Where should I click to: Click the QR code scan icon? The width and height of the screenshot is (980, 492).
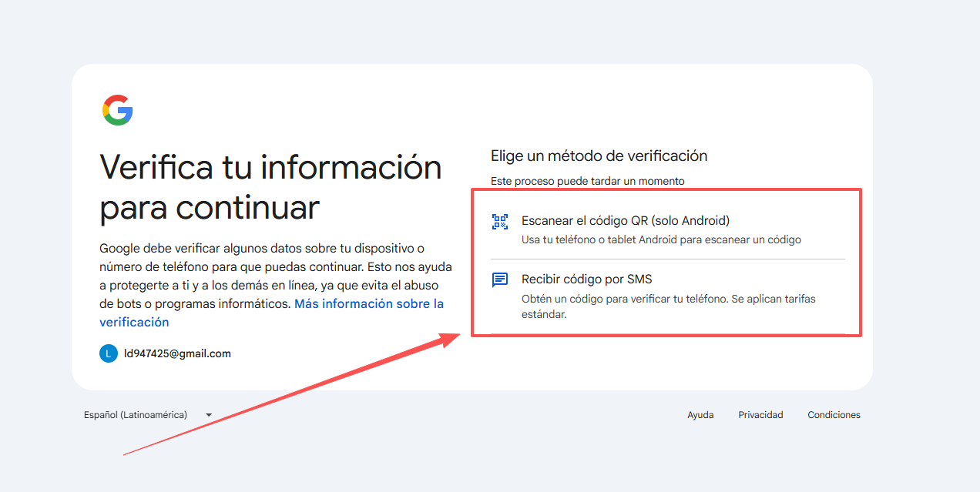click(x=500, y=222)
